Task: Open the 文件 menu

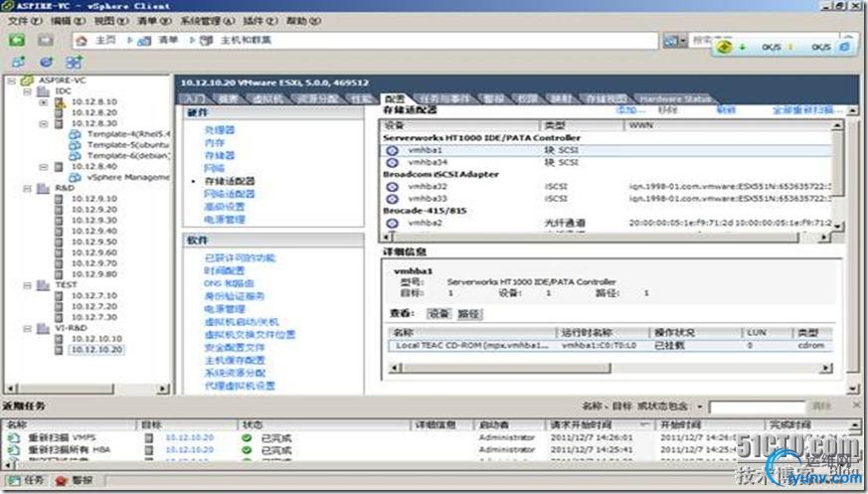Action: click(x=25, y=21)
